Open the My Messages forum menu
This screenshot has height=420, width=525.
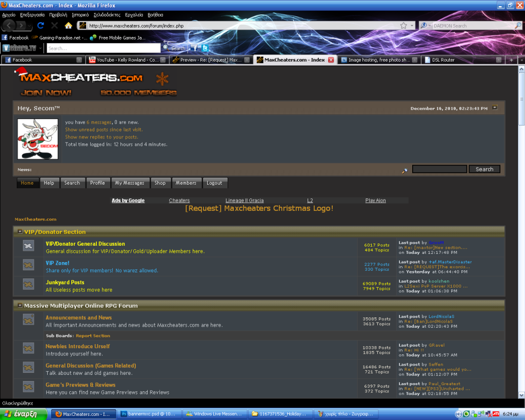coord(129,183)
